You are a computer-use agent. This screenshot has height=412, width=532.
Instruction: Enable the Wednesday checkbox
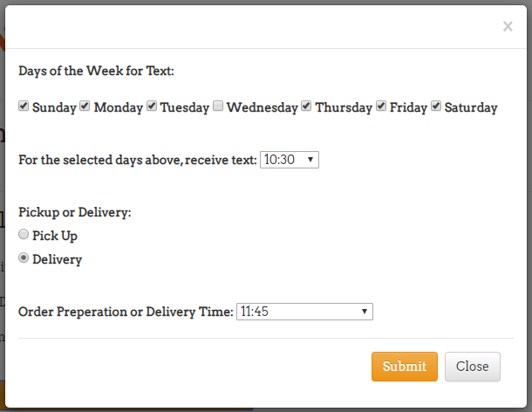pos(219,106)
